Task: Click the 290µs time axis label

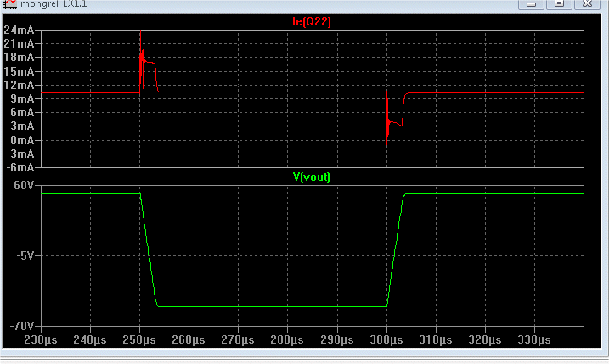Action: (337, 340)
